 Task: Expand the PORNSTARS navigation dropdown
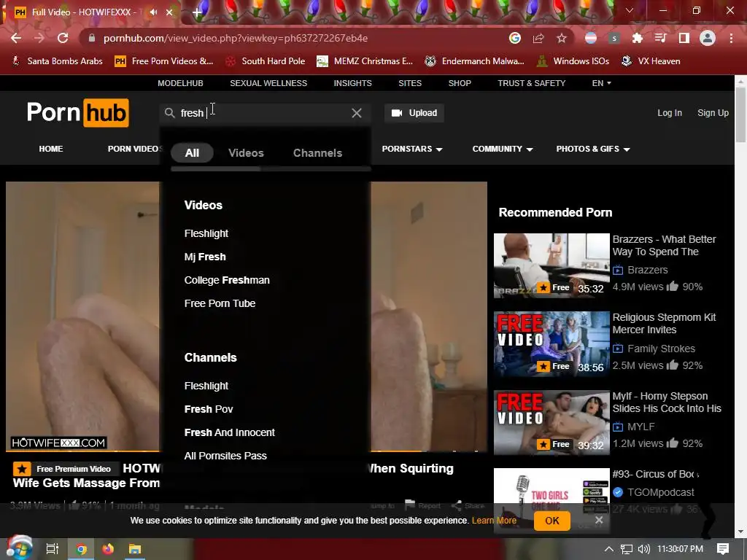[x=412, y=149]
